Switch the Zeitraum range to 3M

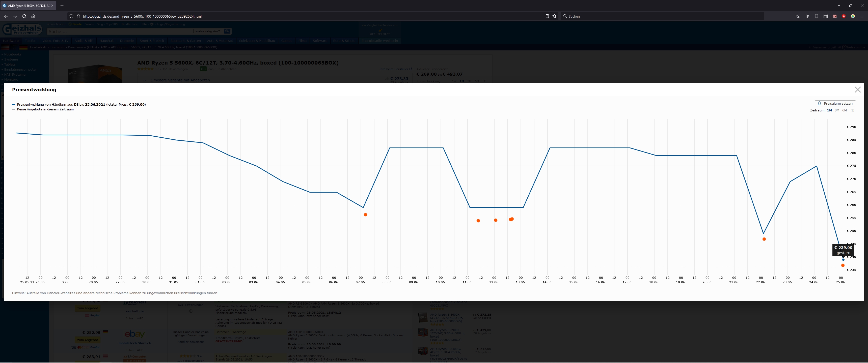pyautogui.click(x=837, y=110)
